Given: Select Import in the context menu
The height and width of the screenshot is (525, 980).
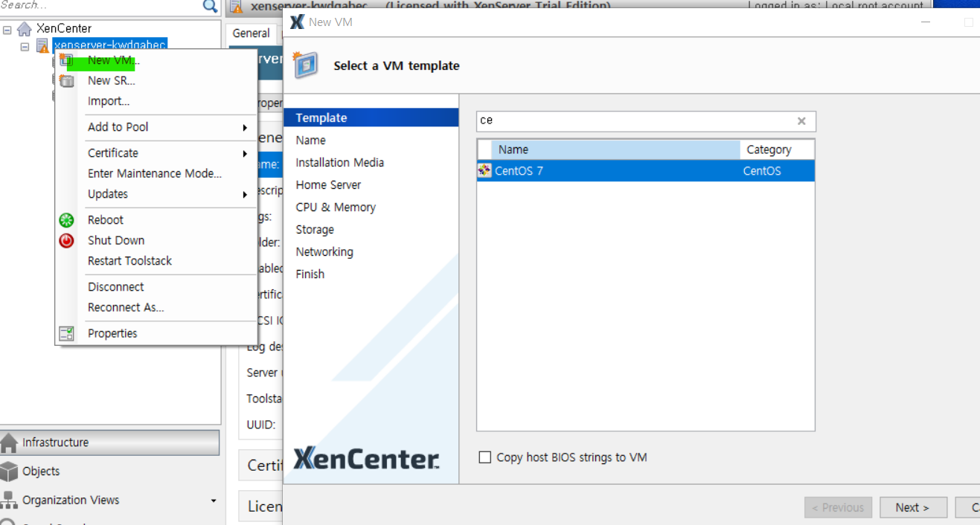Looking at the screenshot, I should (x=109, y=101).
